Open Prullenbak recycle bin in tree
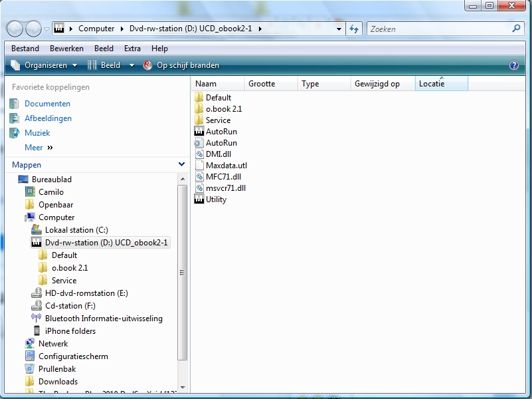The height and width of the screenshot is (399, 532). click(x=58, y=369)
